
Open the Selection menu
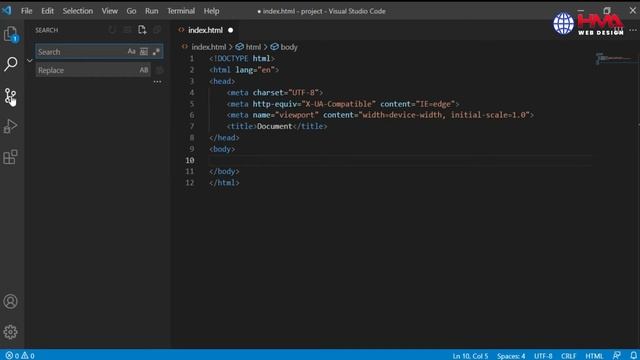[78, 11]
